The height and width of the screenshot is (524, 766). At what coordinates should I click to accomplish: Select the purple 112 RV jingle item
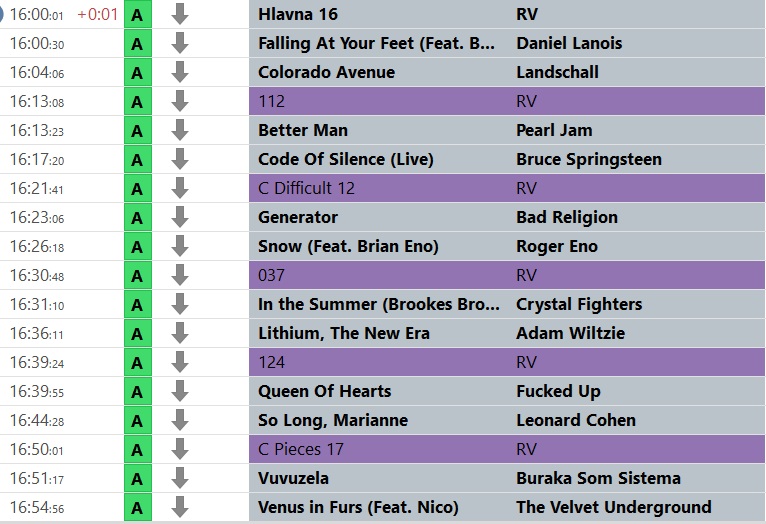[507, 101]
